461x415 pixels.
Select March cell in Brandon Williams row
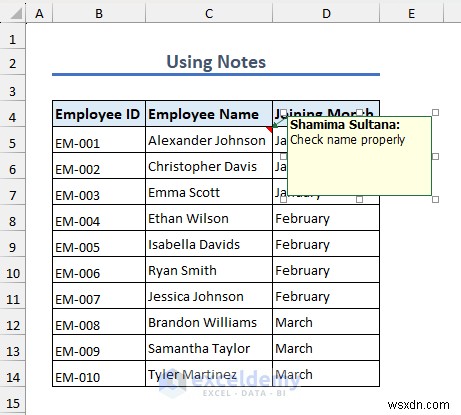(x=326, y=322)
